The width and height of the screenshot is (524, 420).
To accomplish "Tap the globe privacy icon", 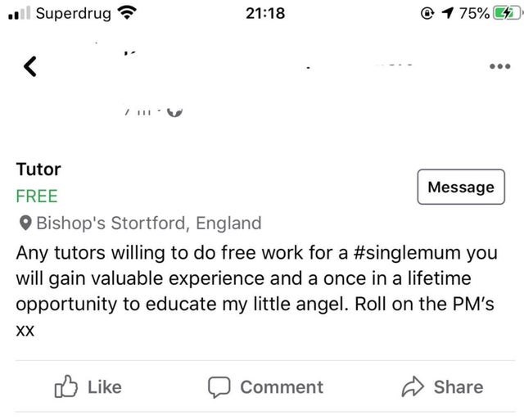I will 174,112.
